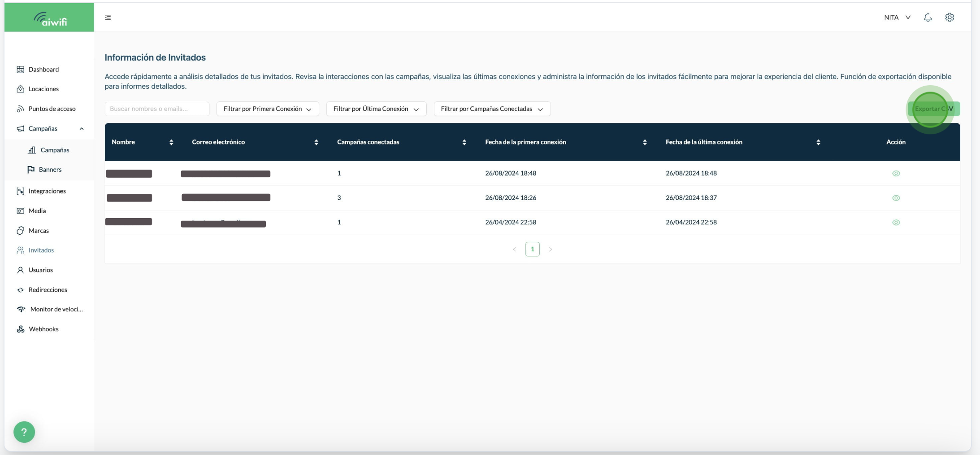
Task: Open the notifications bell
Action: (928, 17)
